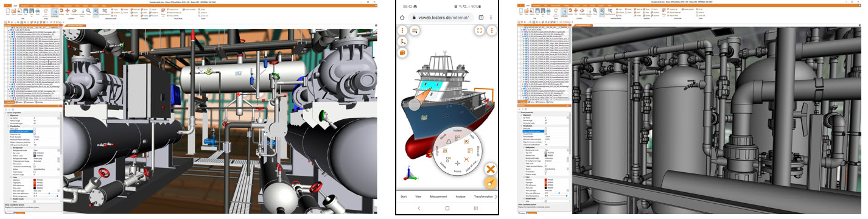Open Help ribbon tab in colored-model window
The image size is (868, 219).
tap(104, 5)
